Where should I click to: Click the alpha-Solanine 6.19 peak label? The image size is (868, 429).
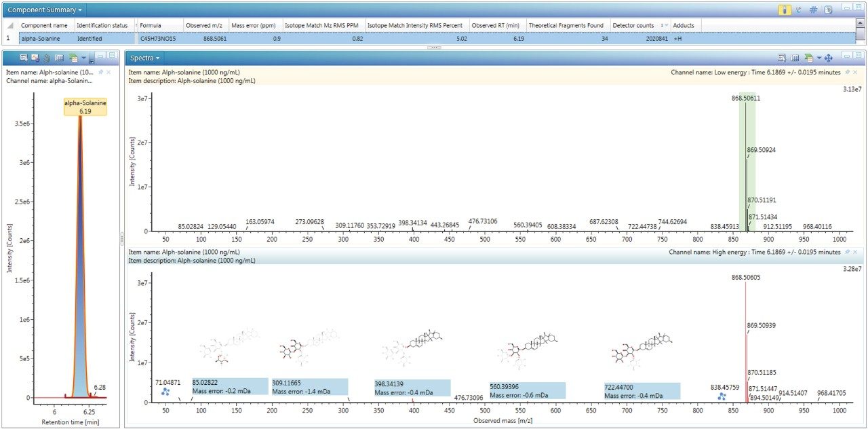click(85, 107)
